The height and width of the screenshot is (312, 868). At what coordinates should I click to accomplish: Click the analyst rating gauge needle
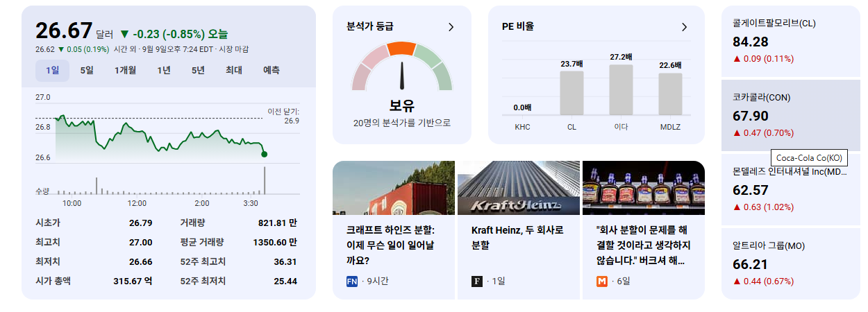(x=401, y=76)
